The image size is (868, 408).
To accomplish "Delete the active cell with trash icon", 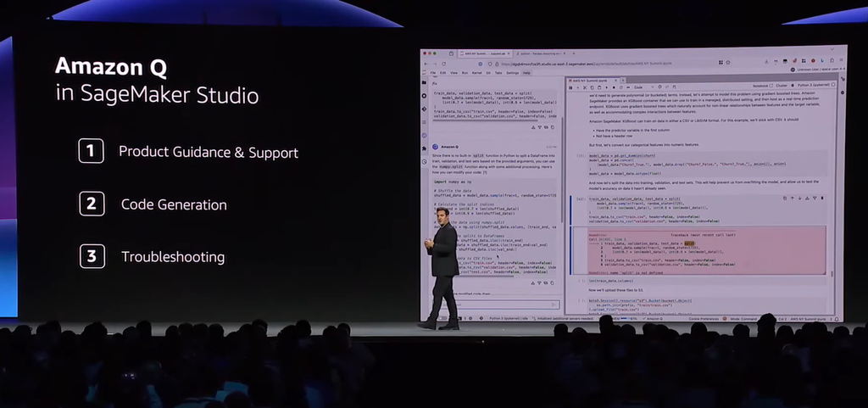I will point(822,198).
